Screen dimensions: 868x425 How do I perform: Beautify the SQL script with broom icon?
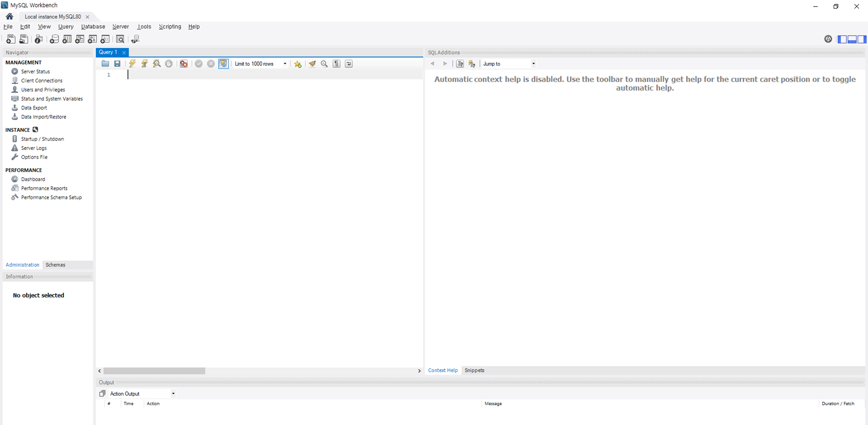312,64
